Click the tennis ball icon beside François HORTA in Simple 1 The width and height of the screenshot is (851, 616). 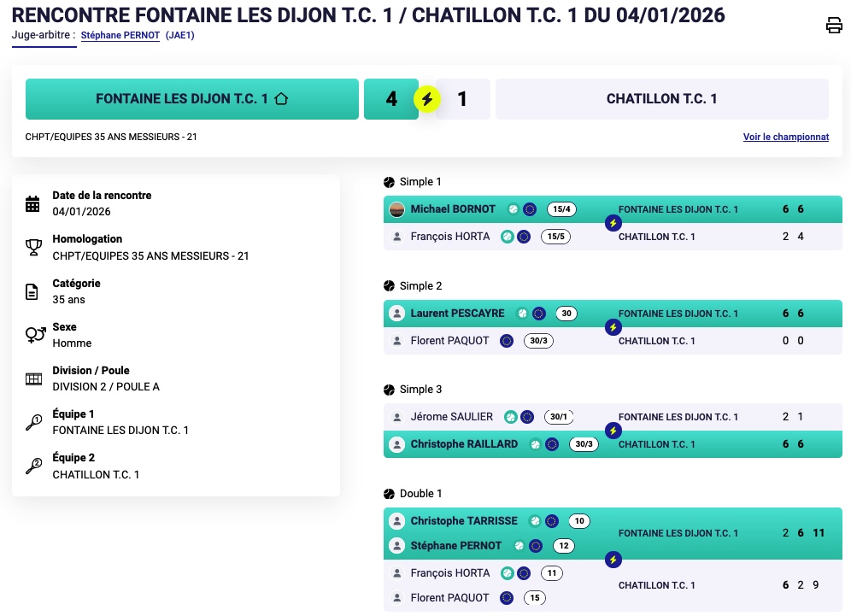[x=507, y=237]
